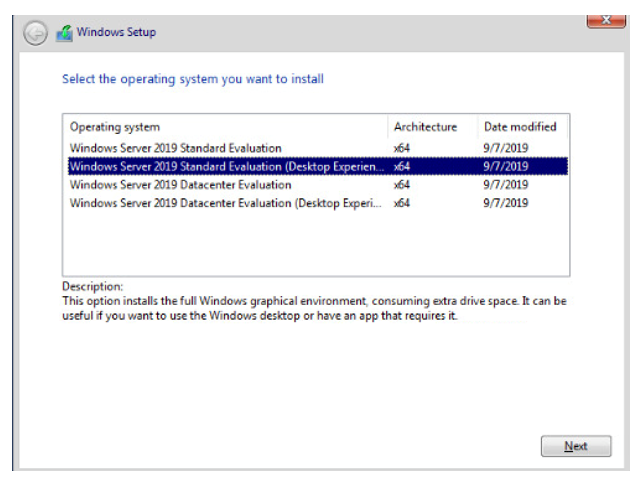Click the Date modified column header
The image size is (644, 484).
pos(523,127)
